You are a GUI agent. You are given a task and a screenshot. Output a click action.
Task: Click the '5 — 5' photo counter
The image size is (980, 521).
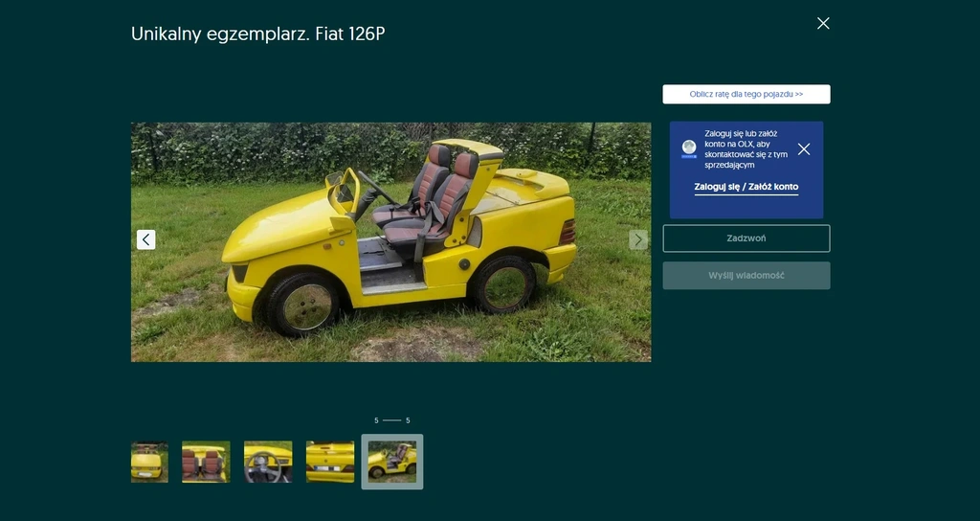[x=391, y=420]
